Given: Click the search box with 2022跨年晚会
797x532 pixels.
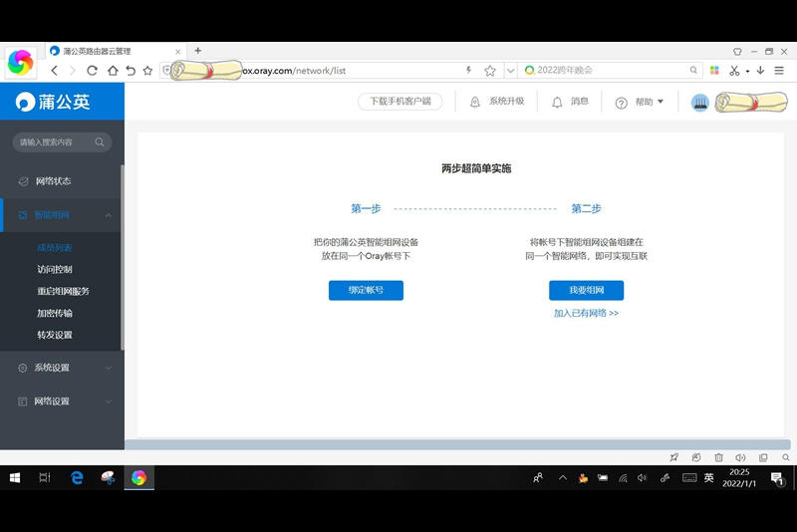Looking at the screenshot, I should point(610,70).
